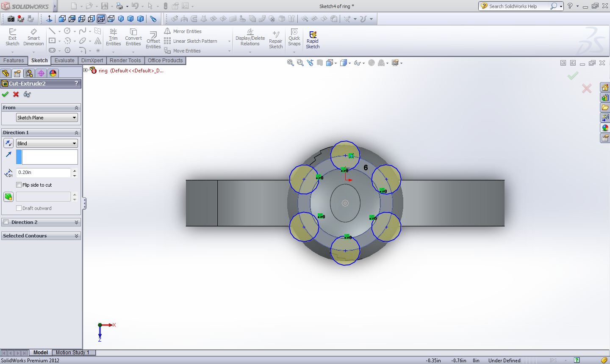Screen dimensions: 610x364
Task: Open DimXpertManager tab icon
Action: click(x=41, y=73)
